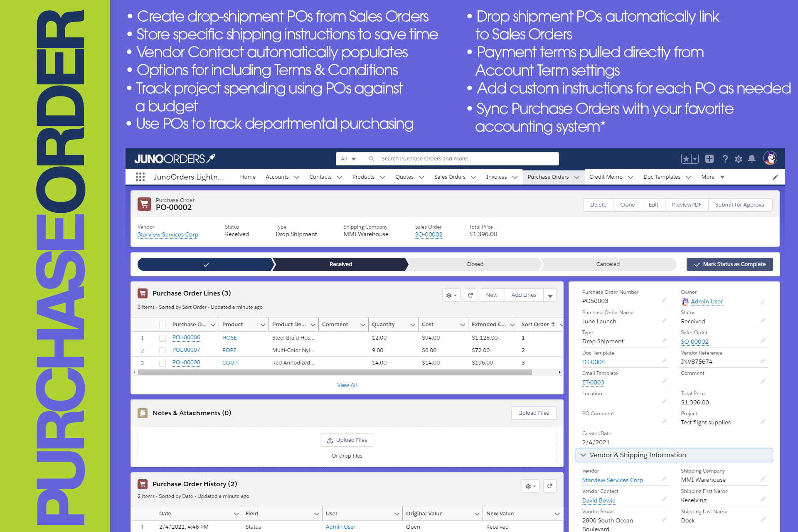Open the user avatar profile icon
The image size is (798, 532).
[x=771, y=158]
